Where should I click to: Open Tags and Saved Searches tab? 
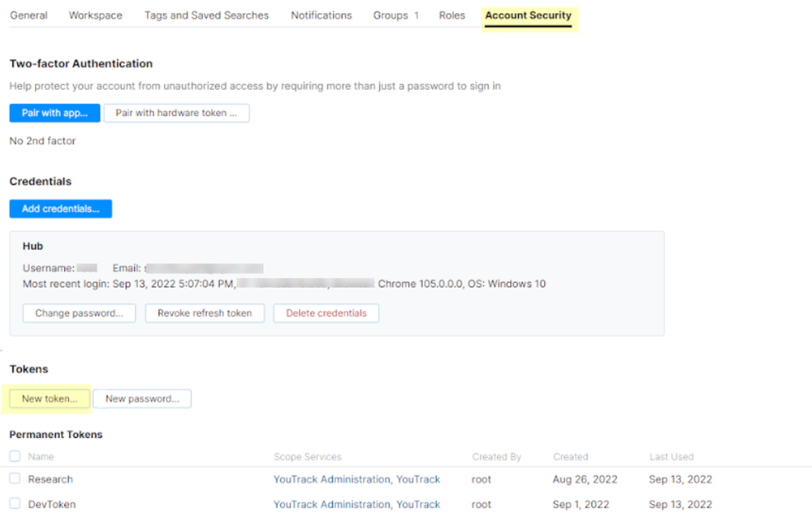click(206, 15)
